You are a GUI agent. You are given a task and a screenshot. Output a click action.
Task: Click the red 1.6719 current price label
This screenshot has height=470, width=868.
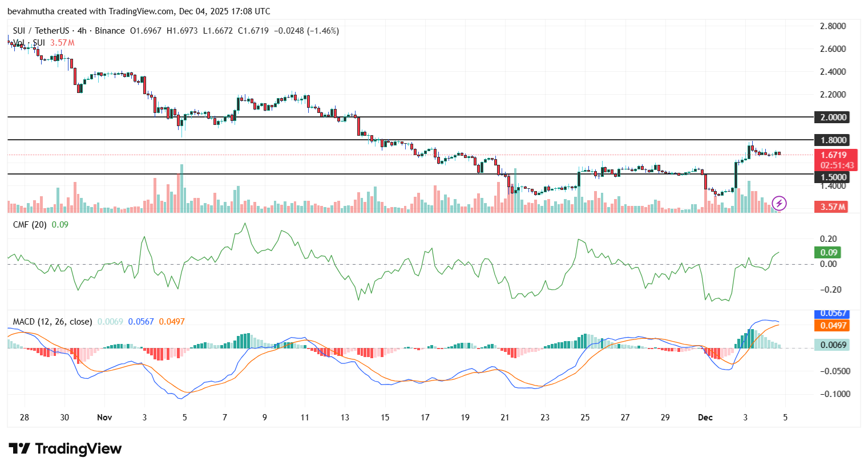point(833,155)
